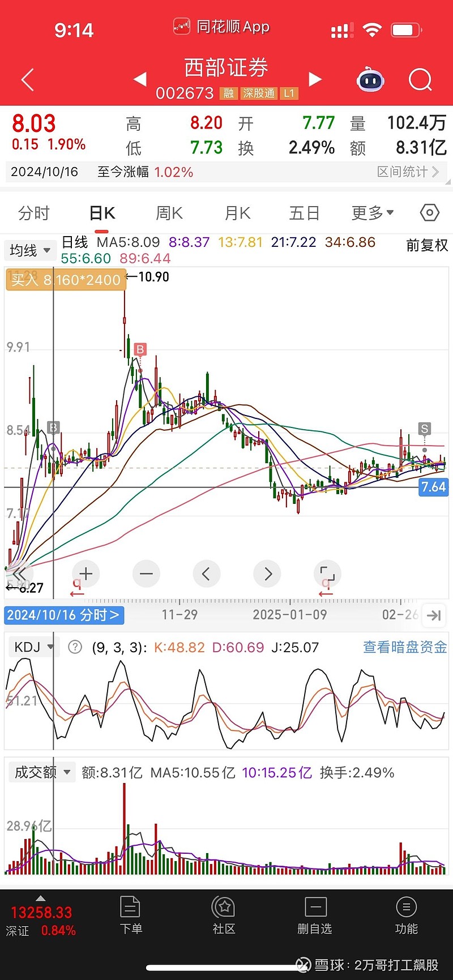Viewport: 453px width, 980px height.
Task: Toggle fullscreen chart icon
Action: click(327, 574)
